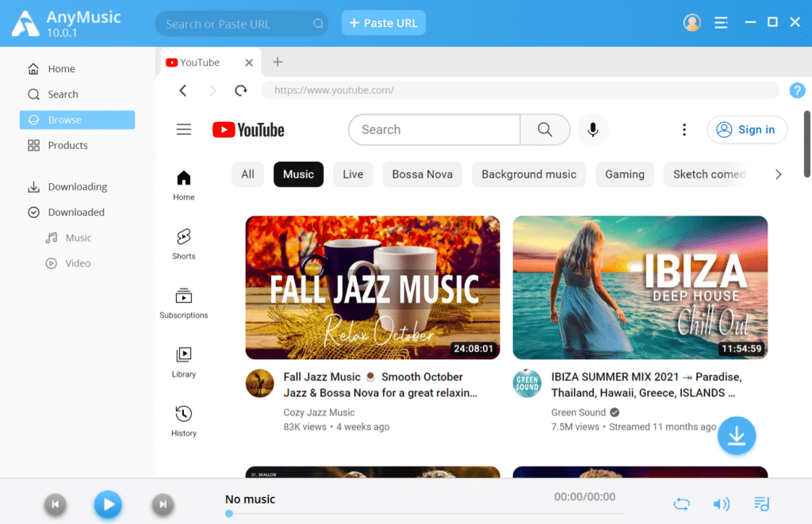Click the blue floating download button

click(x=737, y=435)
